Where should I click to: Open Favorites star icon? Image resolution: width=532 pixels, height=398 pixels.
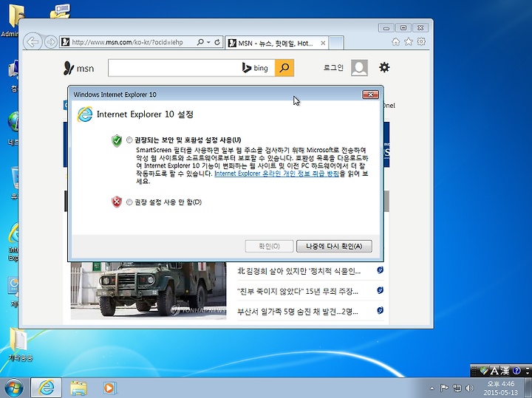(x=409, y=41)
